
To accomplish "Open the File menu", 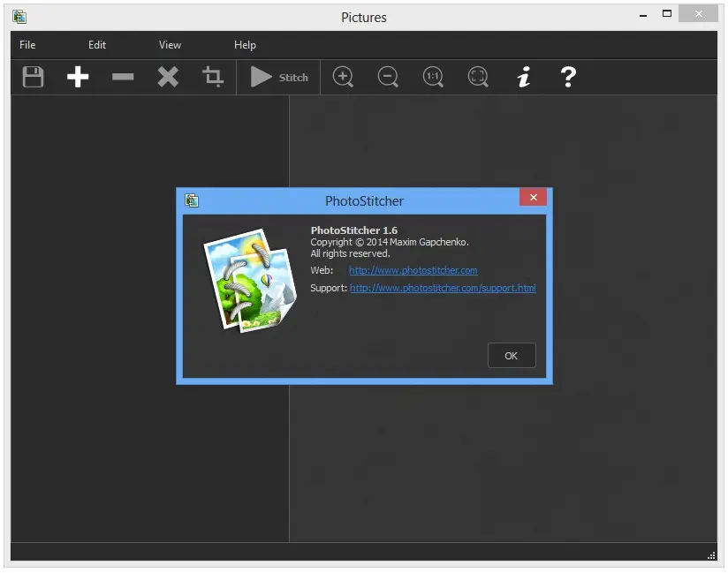I will (x=27, y=45).
